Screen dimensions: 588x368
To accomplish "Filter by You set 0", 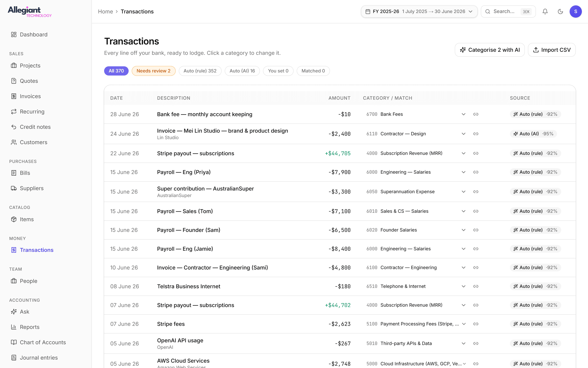I will 278,71.
